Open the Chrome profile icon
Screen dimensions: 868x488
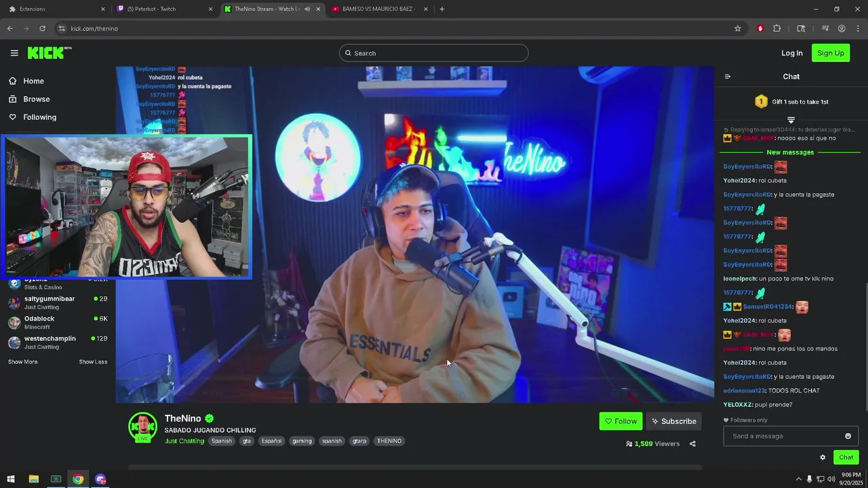842,28
